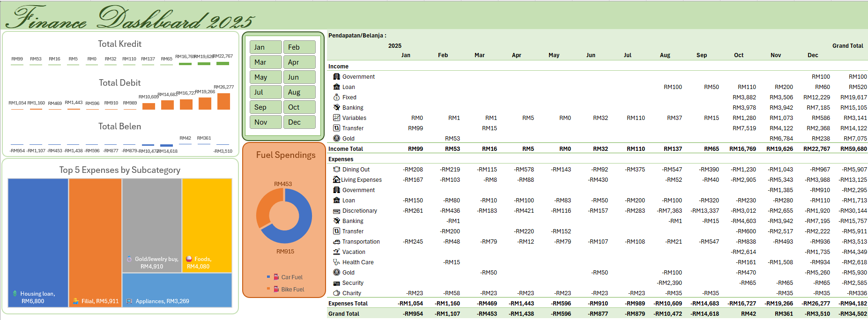
Task: Click the Car Fuel legend swatch
Action: [x=268, y=277]
